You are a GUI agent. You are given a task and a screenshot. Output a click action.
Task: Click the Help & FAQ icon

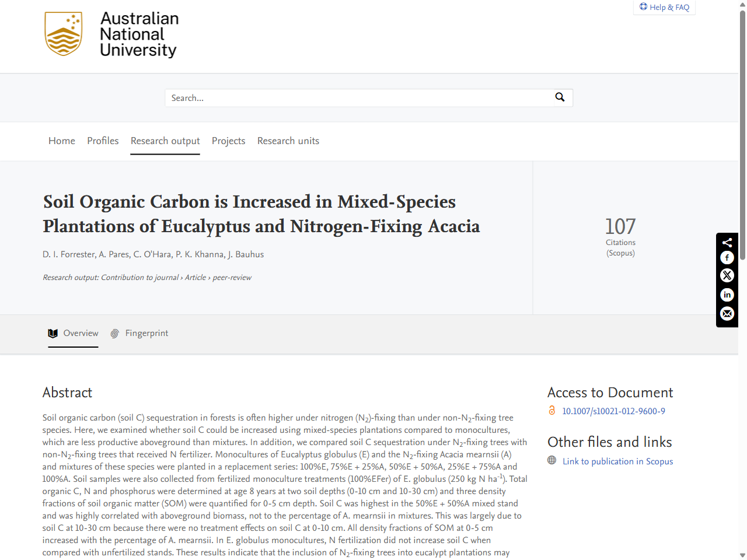pos(644,6)
